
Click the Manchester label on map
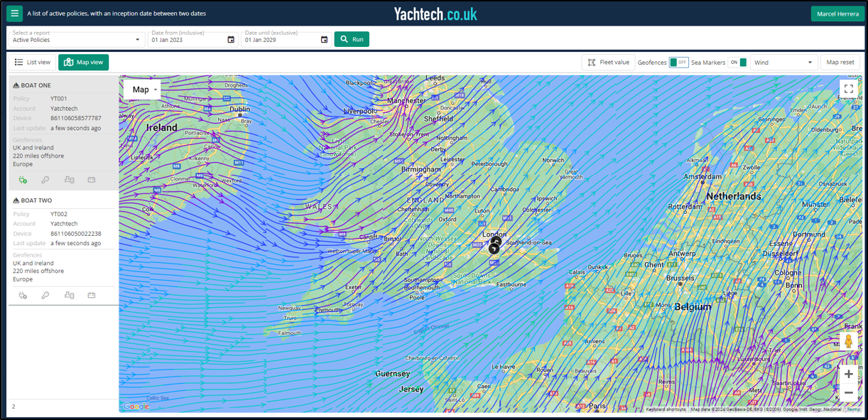pyautogui.click(x=407, y=101)
